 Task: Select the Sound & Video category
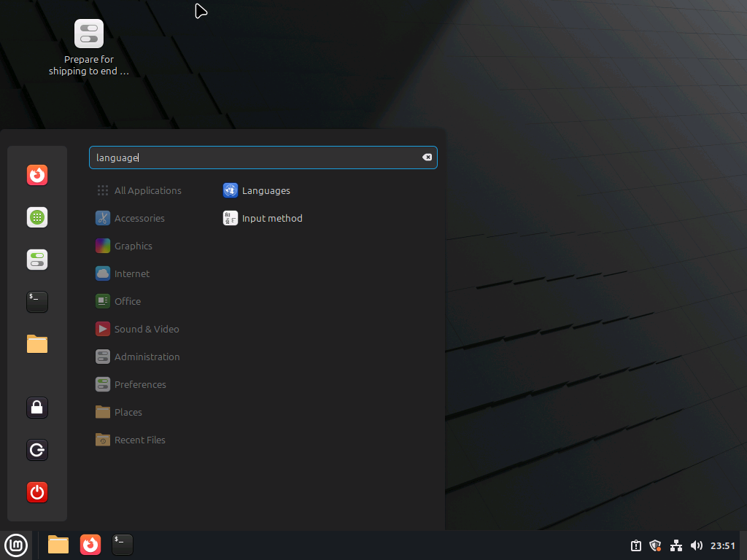(x=146, y=329)
